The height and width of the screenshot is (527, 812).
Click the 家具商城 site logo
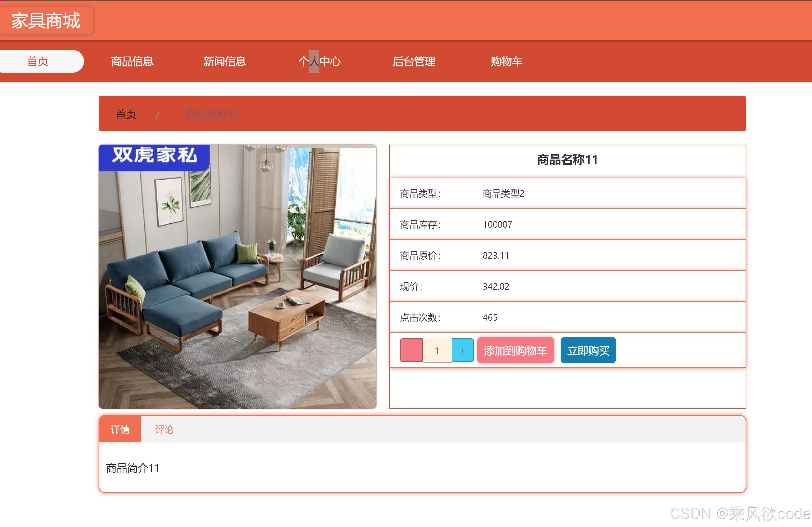coord(46,20)
